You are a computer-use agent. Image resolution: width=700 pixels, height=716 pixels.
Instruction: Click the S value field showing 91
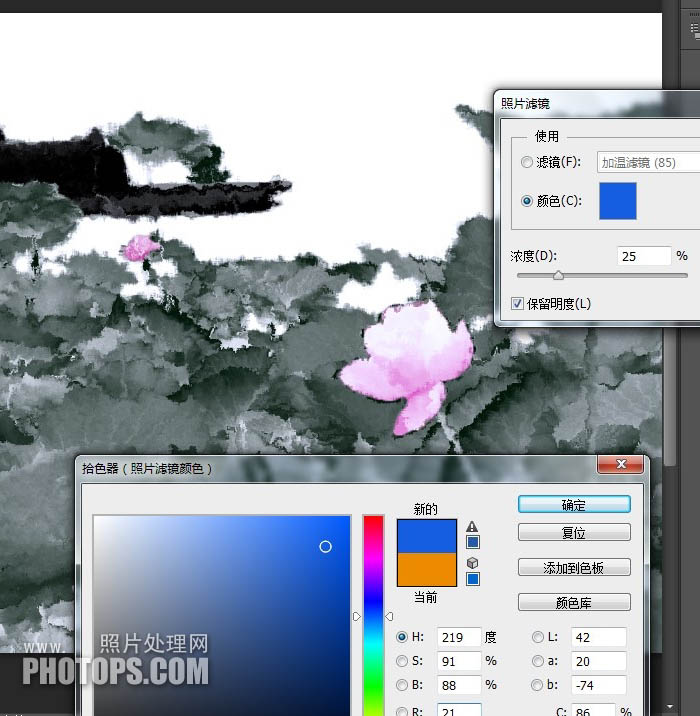(x=459, y=661)
